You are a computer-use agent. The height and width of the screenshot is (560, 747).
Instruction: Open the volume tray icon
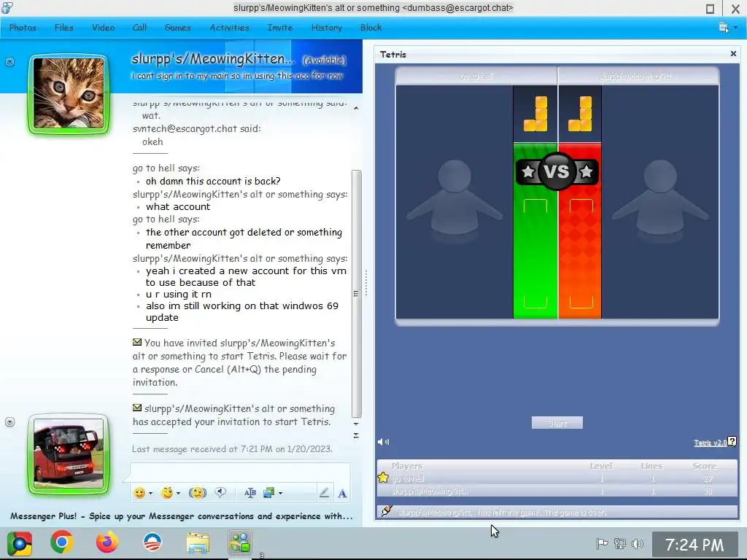638,543
